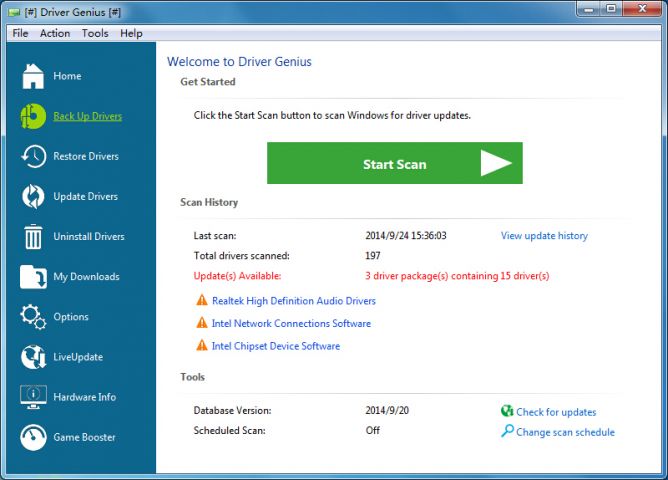Select Realtek High Definition Audio Drivers link
Viewport: 668px width, 480px height.
click(293, 300)
